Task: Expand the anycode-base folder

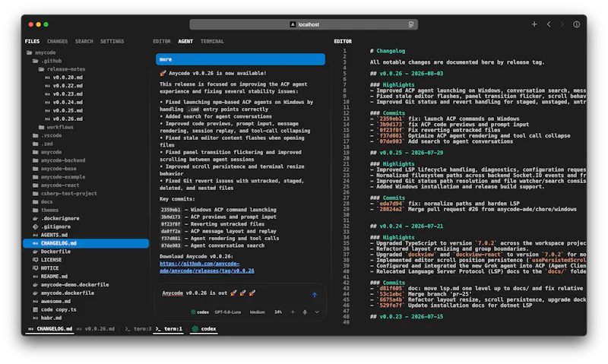Action: click(54, 169)
